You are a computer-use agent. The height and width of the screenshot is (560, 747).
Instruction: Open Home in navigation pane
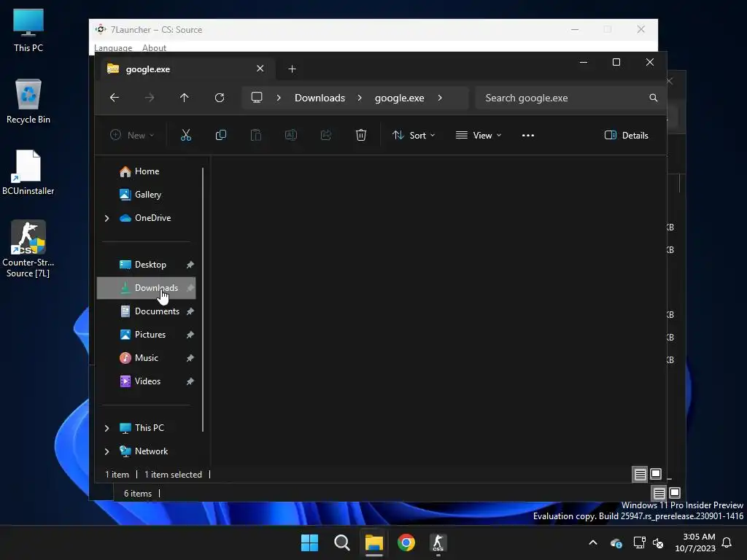click(146, 171)
